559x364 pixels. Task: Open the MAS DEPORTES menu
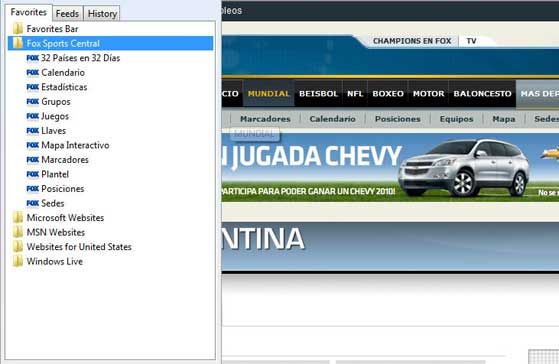click(x=539, y=94)
